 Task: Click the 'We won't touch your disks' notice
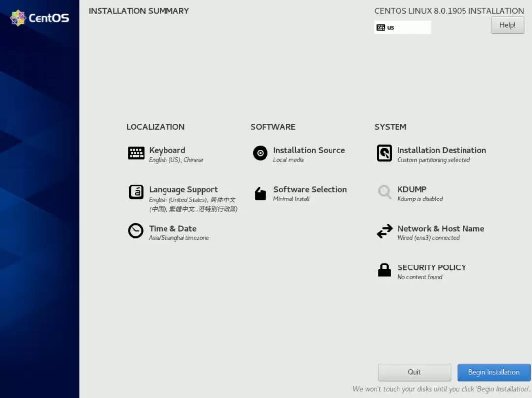tap(441, 389)
